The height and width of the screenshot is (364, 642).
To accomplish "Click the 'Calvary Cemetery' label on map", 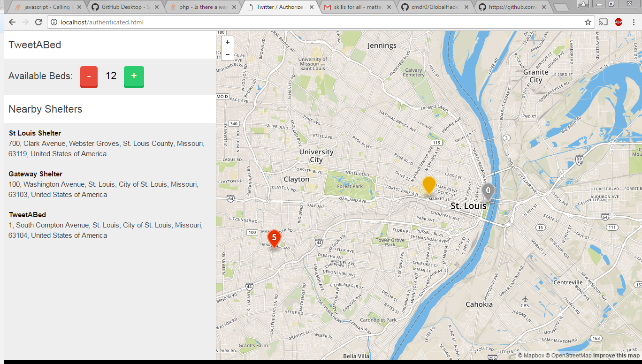I will point(413,72).
